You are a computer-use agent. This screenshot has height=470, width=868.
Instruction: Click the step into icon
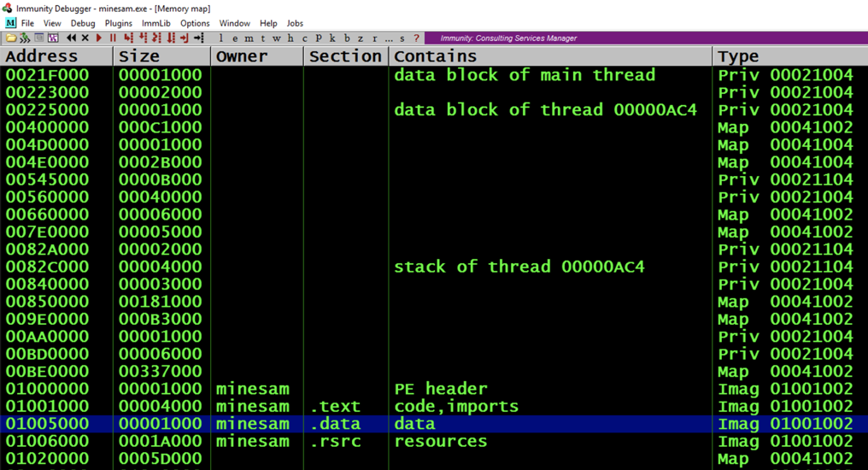coord(128,38)
